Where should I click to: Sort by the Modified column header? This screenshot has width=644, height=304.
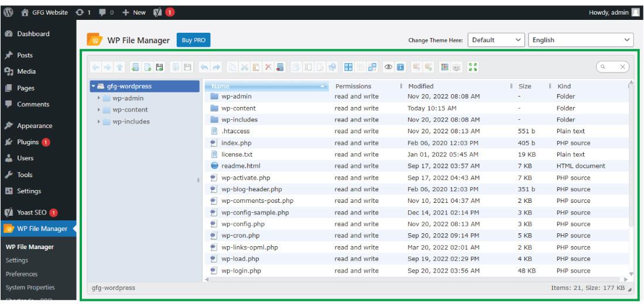pyautogui.click(x=420, y=86)
